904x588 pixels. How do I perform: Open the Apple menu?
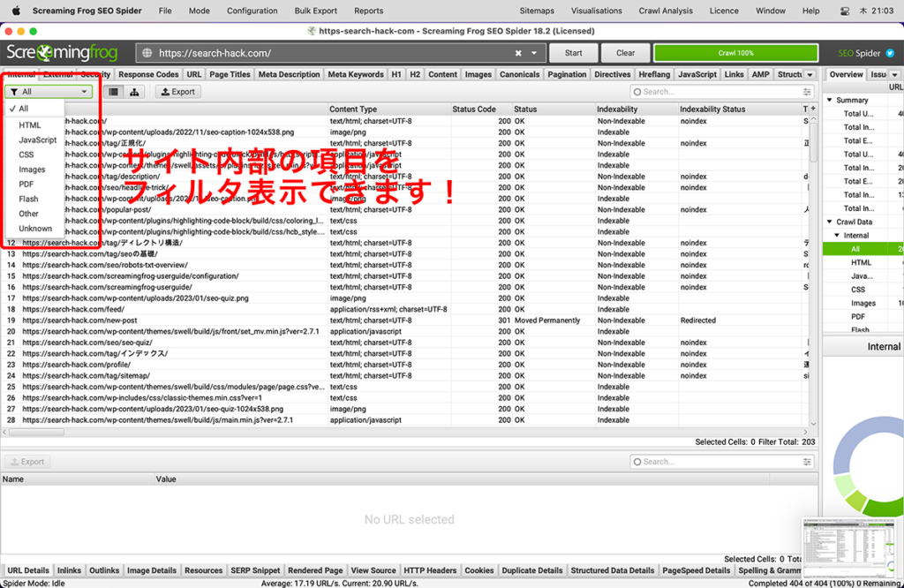click(16, 11)
